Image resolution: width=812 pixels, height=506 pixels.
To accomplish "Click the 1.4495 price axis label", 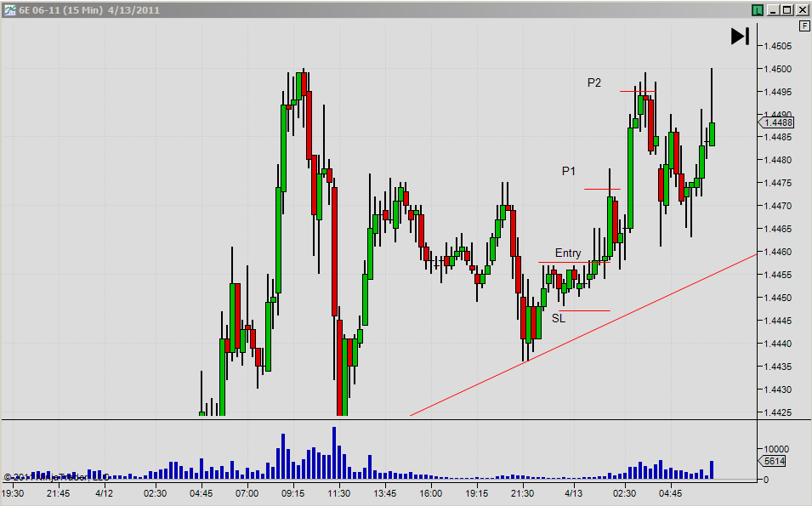I will 777,92.
